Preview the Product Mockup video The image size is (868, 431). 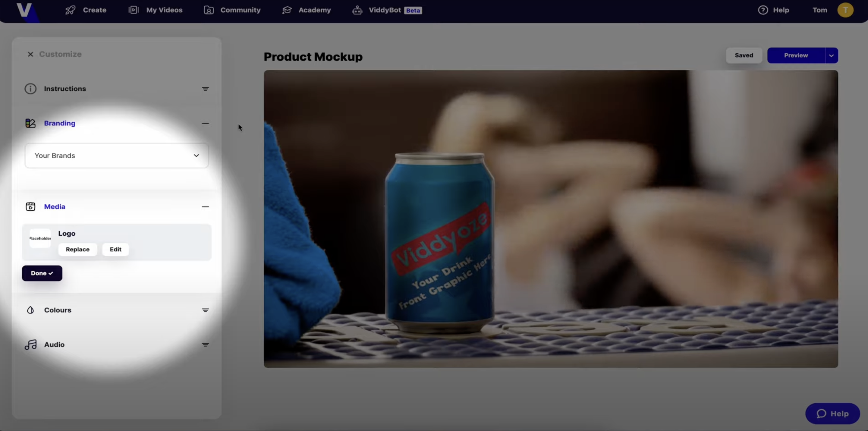[x=796, y=55]
